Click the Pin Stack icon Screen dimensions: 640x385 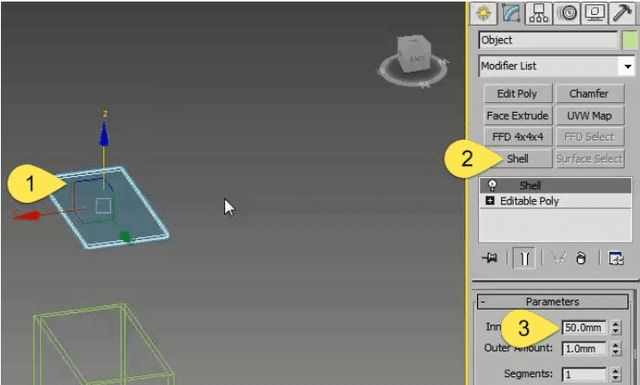point(490,258)
